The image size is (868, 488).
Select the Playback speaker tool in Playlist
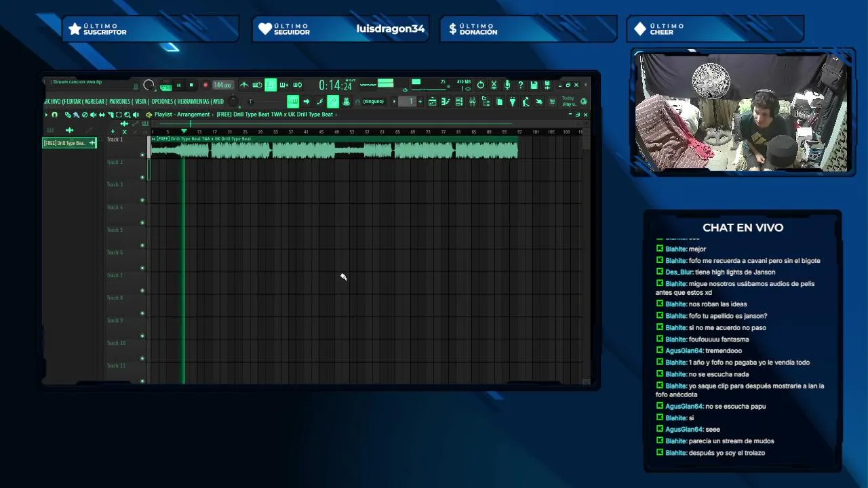tap(136, 115)
